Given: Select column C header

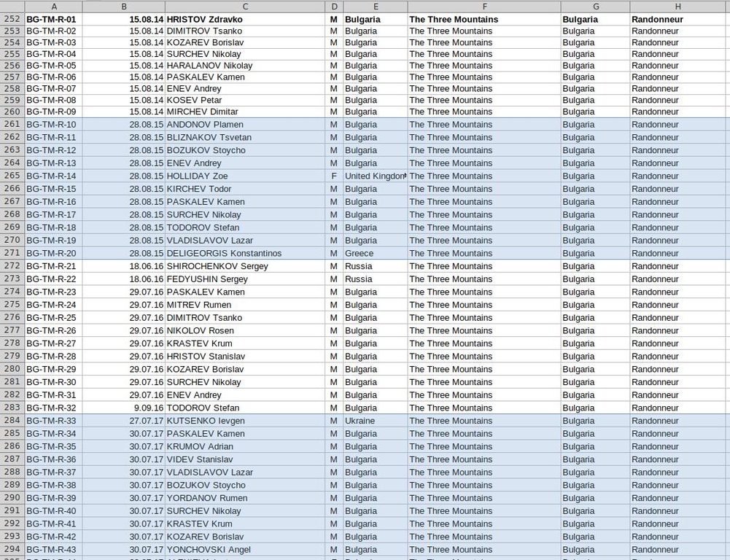Looking at the screenshot, I should coord(245,7).
